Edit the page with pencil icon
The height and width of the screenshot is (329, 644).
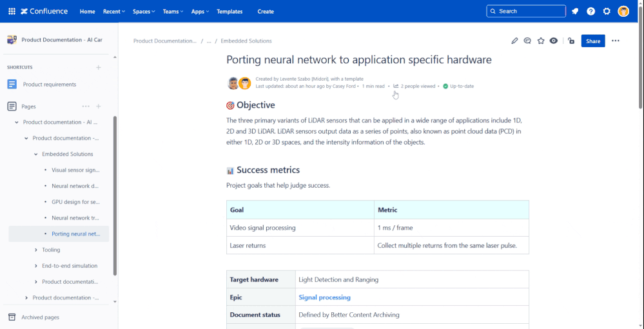[514, 41]
